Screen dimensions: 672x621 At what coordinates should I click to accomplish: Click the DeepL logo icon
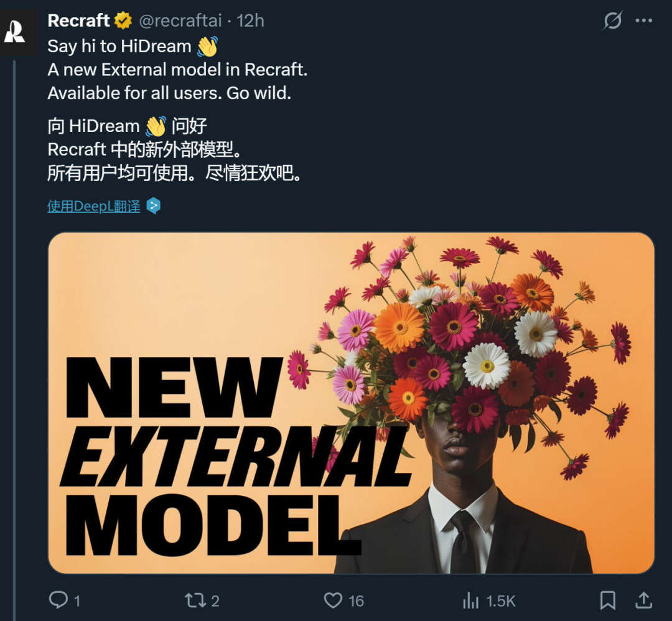pyautogui.click(x=153, y=206)
